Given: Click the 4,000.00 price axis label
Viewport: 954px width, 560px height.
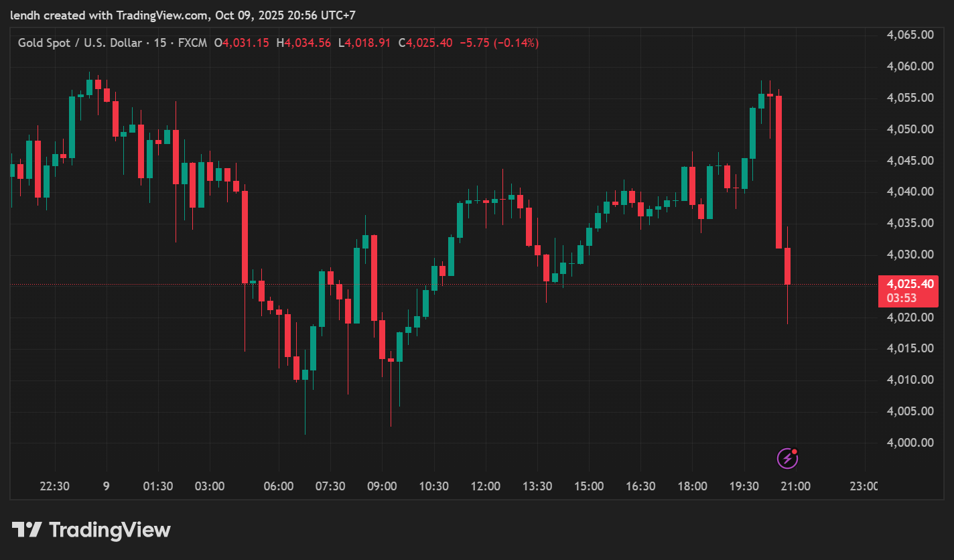Looking at the screenshot, I should 910,443.
